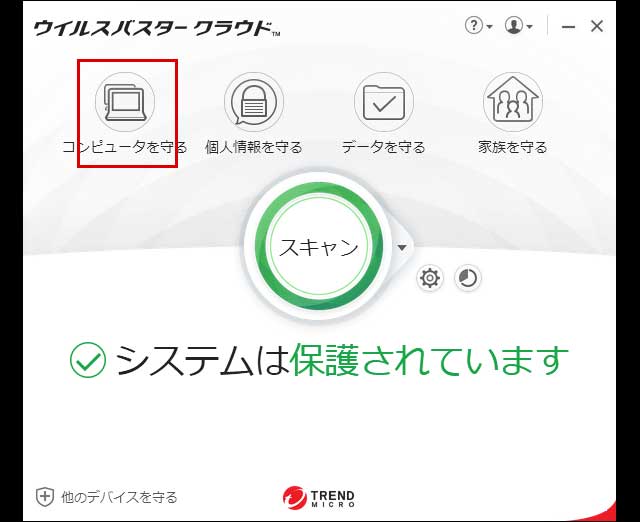Expand the dropdown arrow next to account icon

tap(530, 27)
